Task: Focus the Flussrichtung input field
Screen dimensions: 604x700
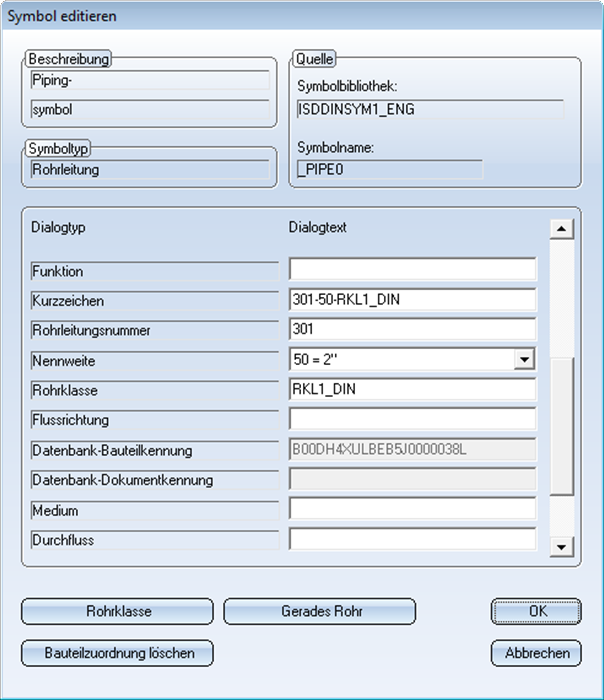Action: 412,419
